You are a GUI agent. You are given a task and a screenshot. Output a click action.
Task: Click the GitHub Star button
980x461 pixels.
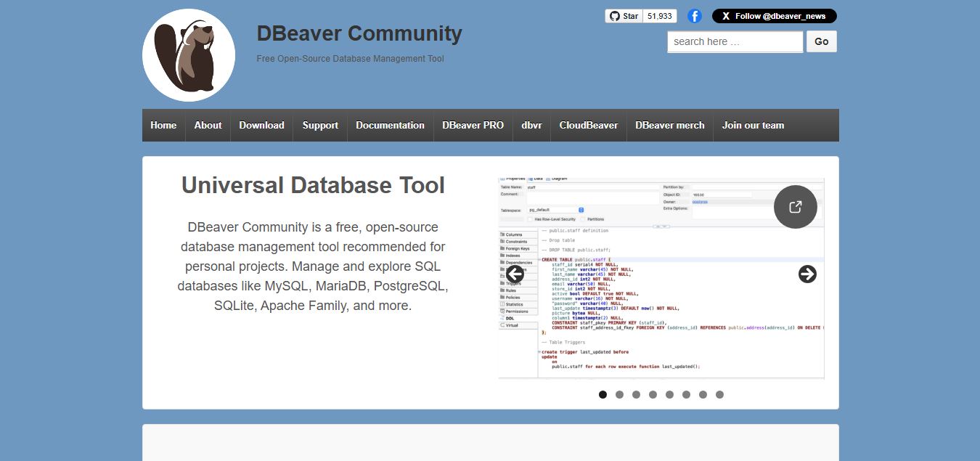pos(624,16)
